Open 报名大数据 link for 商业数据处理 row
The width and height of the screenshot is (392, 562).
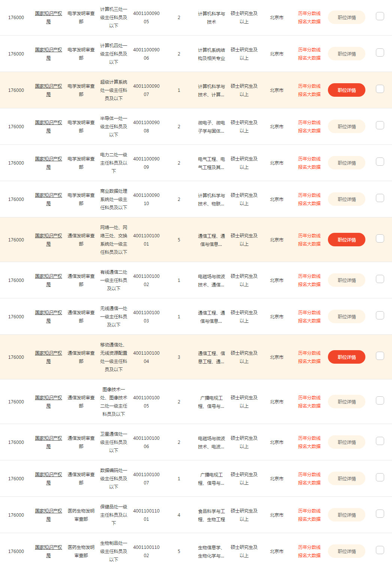coord(309,204)
